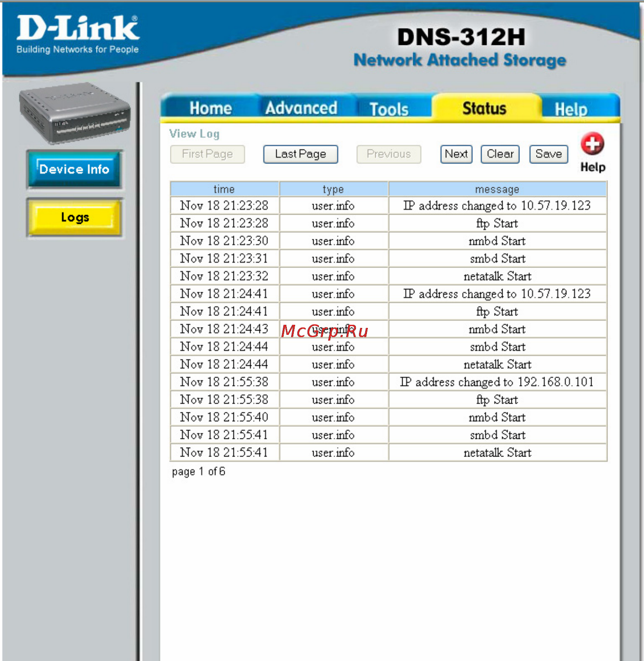Open the Home tab
The image size is (644, 661).
(x=211, y=108)
